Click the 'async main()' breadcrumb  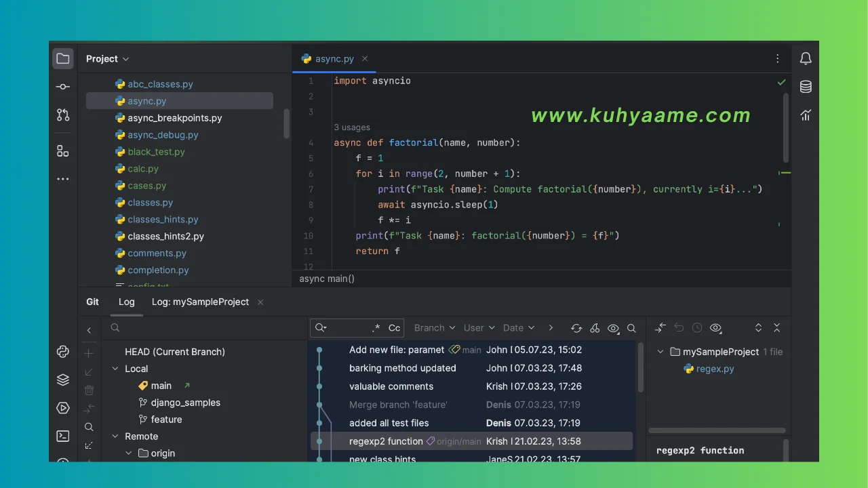tap(327, 279)
